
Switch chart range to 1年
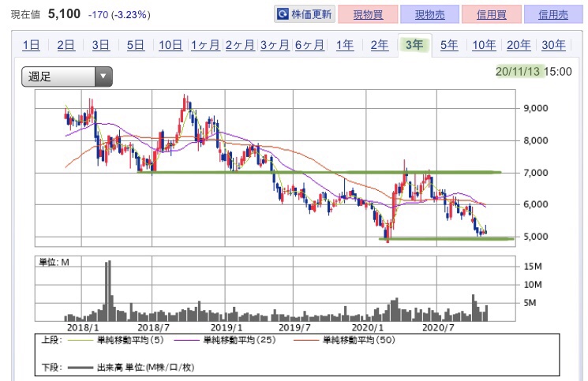[345, 45]
